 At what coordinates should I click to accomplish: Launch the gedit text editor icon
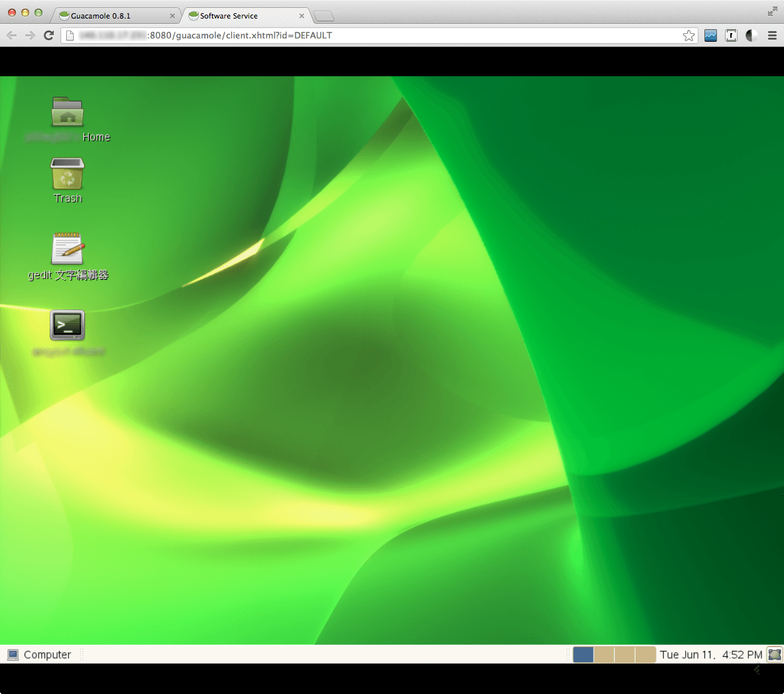68,249
